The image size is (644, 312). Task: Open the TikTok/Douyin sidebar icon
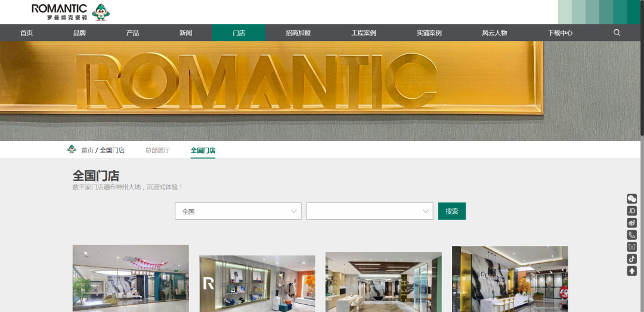(632, 258)
